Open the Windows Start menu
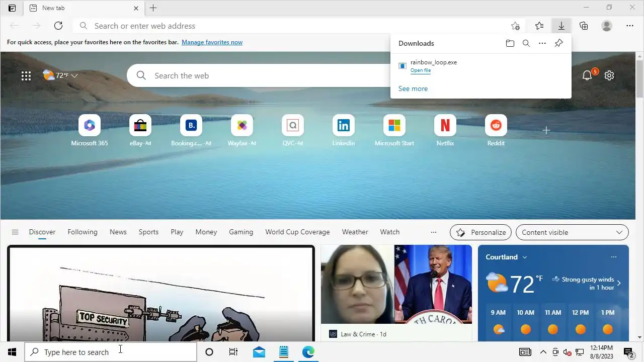Screen dimensions: 644x362 click(x=12, y=352)
